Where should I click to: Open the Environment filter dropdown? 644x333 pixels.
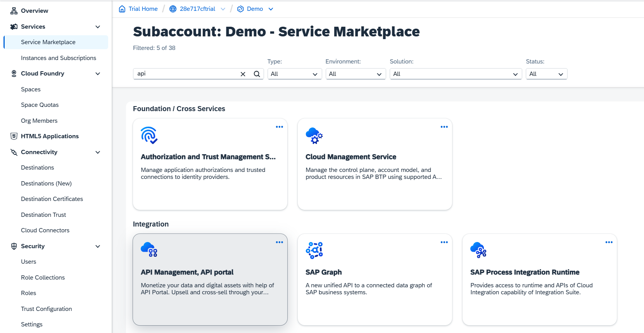356,74
